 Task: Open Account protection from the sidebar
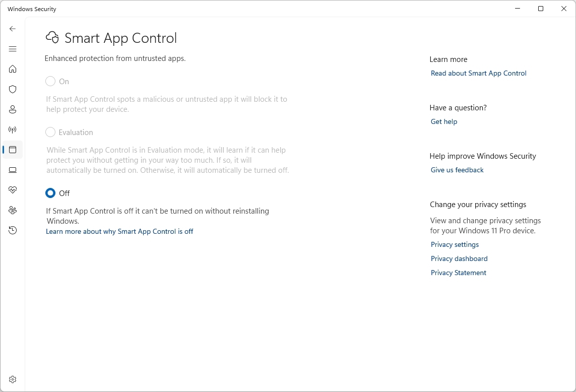(12, 109)
